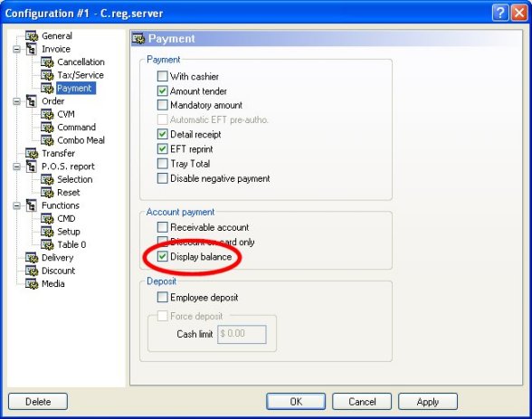Select the Cancellation icon under Invoice

[47, 62]
